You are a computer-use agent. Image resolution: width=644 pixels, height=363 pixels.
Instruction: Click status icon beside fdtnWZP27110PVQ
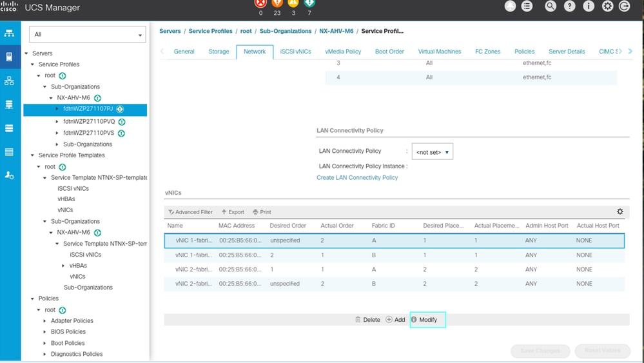tap(122, 122)
